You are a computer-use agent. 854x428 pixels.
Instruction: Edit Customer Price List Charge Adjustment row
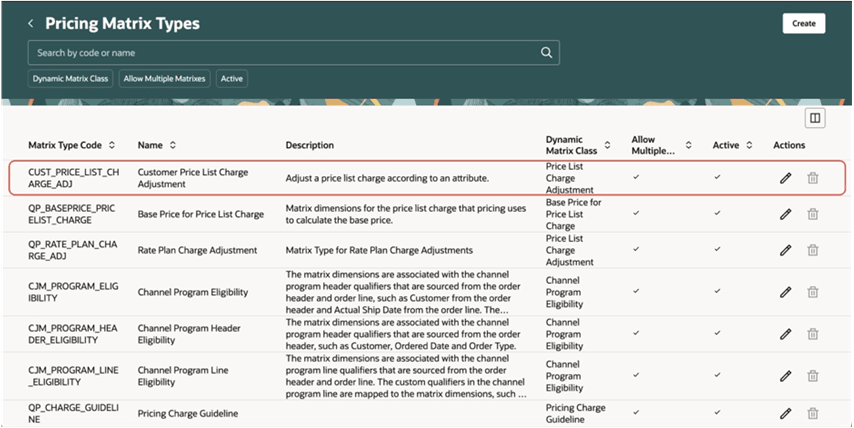tap(785, 178)
